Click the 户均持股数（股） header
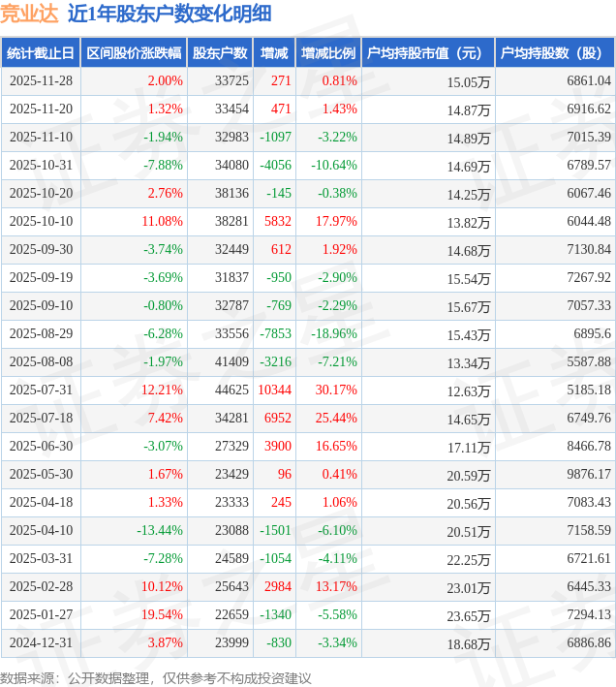Screen dimensions: 616x687 tap(554, 53)
